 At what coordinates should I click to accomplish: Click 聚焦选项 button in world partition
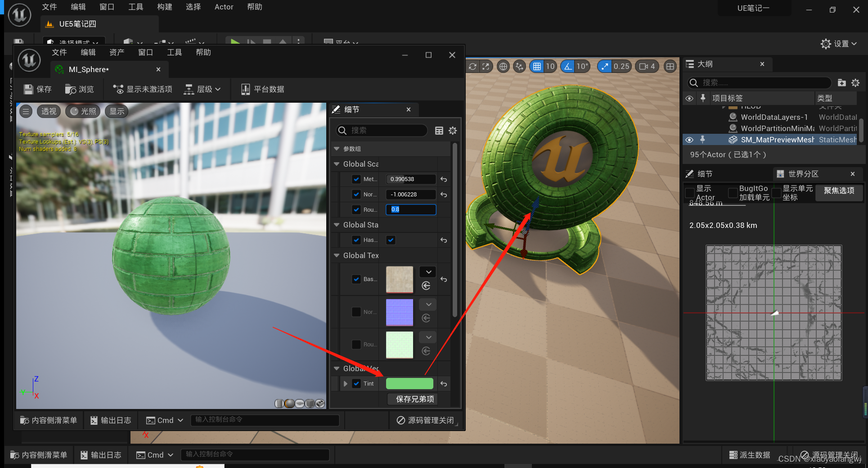coord(839,191)
